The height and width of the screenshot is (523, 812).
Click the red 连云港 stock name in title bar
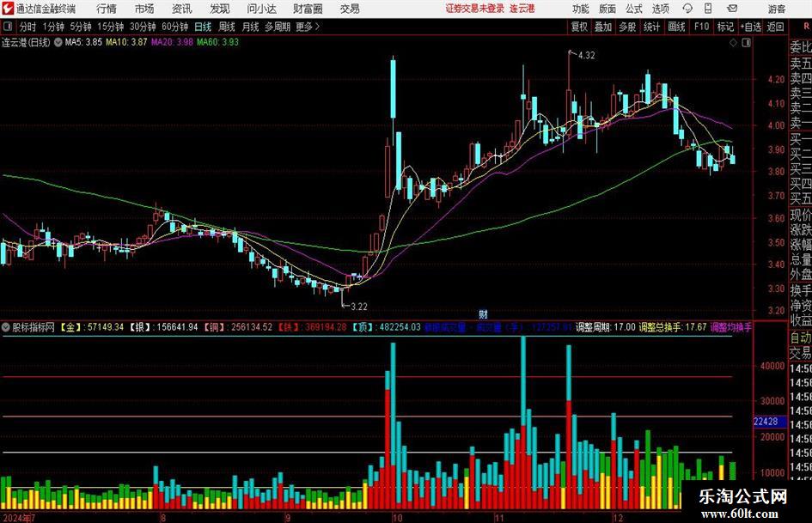522,9
